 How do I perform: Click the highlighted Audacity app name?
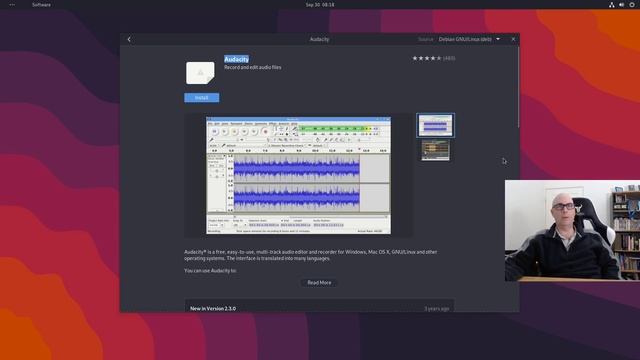tap(236, 59)
